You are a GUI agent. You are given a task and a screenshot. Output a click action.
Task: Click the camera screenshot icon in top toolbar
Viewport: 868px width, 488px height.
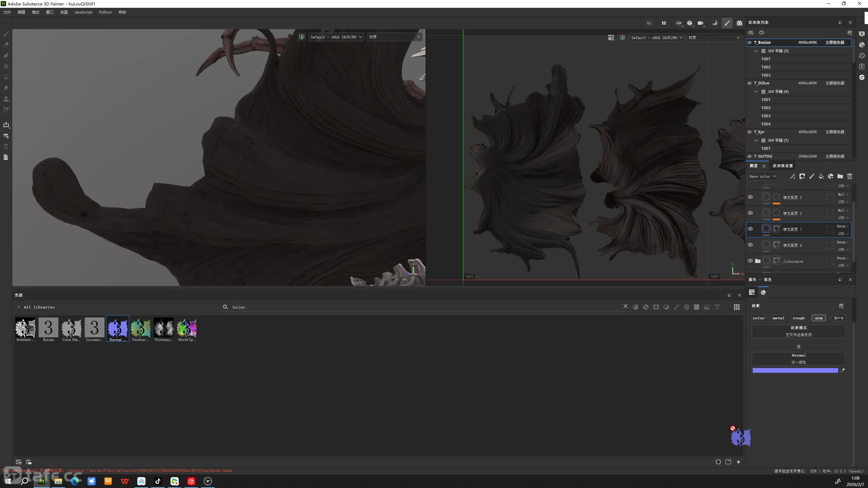739,23
